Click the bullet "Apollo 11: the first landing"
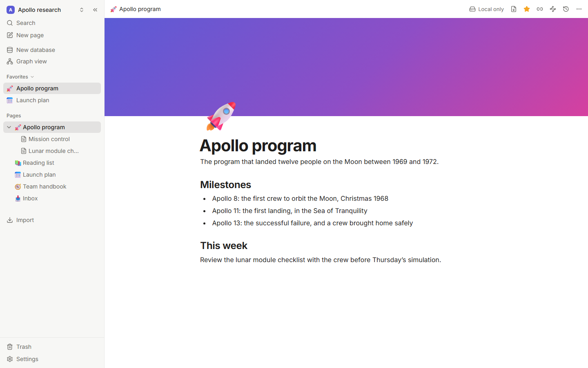 [251, 211]
